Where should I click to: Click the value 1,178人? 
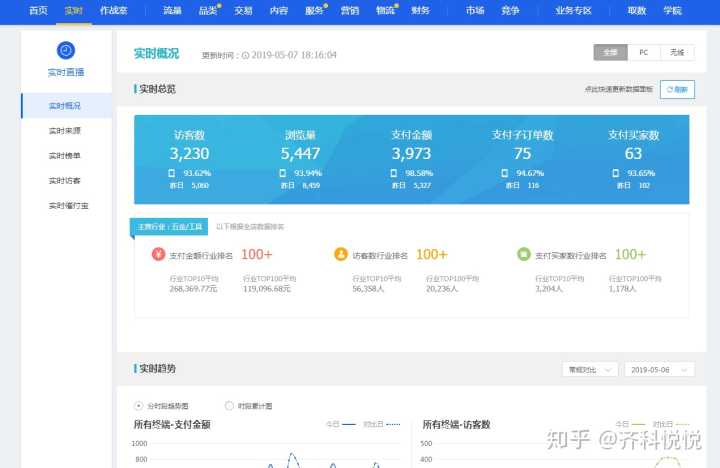pyautogui.click(x=623, y=289)
